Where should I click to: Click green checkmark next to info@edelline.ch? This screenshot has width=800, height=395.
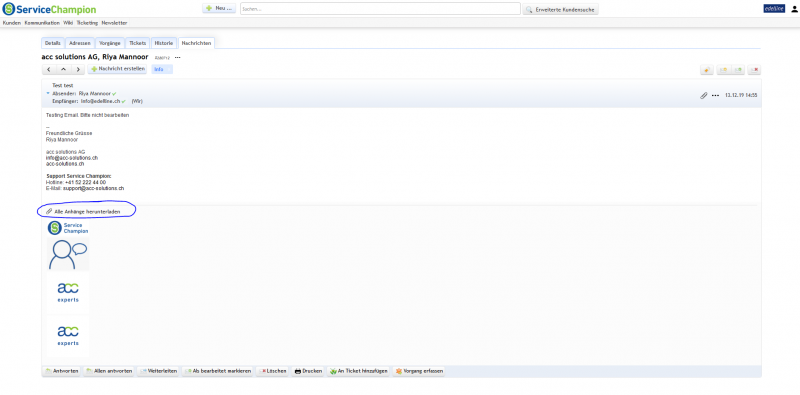point(123,102)
